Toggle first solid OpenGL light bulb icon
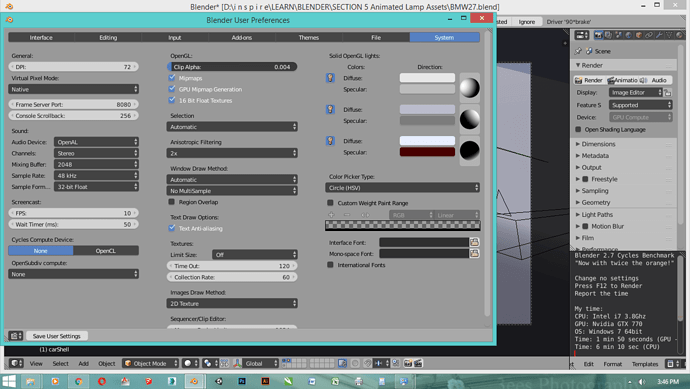The height and width of the screenshot is (389, 690). click(x=330, y=78)
